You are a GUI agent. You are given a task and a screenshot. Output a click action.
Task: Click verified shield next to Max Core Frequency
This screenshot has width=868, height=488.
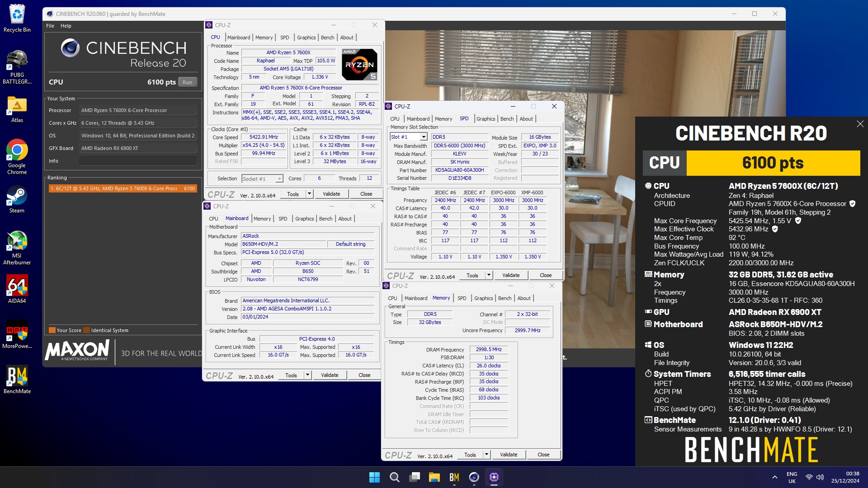click(x=798, y=221)
